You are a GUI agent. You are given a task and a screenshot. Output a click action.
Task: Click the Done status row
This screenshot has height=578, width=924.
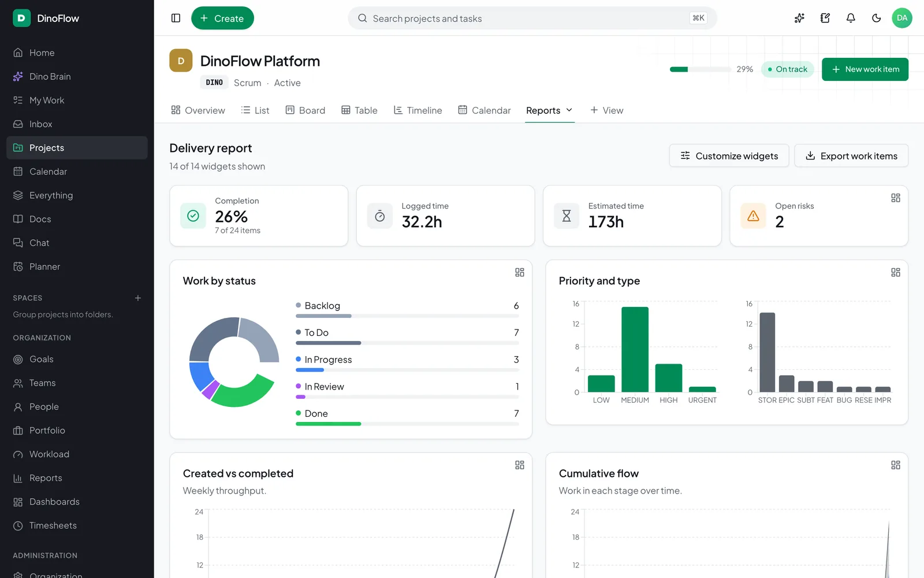(x=407, y=417)
